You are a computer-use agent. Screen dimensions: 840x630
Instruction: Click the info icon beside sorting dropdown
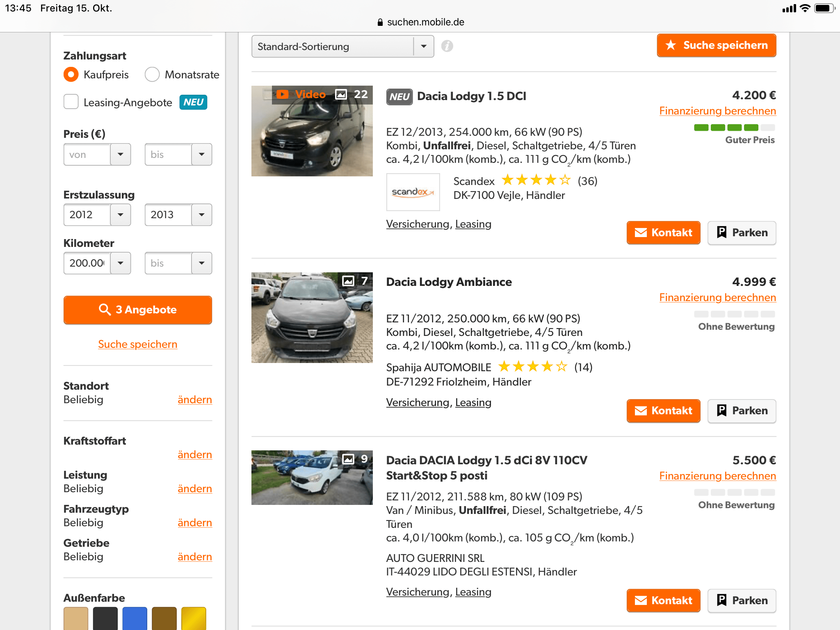point(447,46)
